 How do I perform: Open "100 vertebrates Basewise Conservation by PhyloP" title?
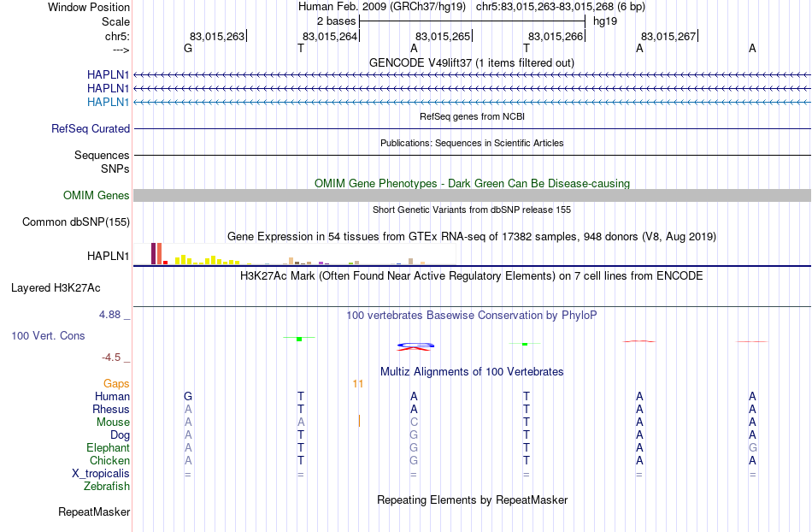pyautogui.click(x=472, y=316)
